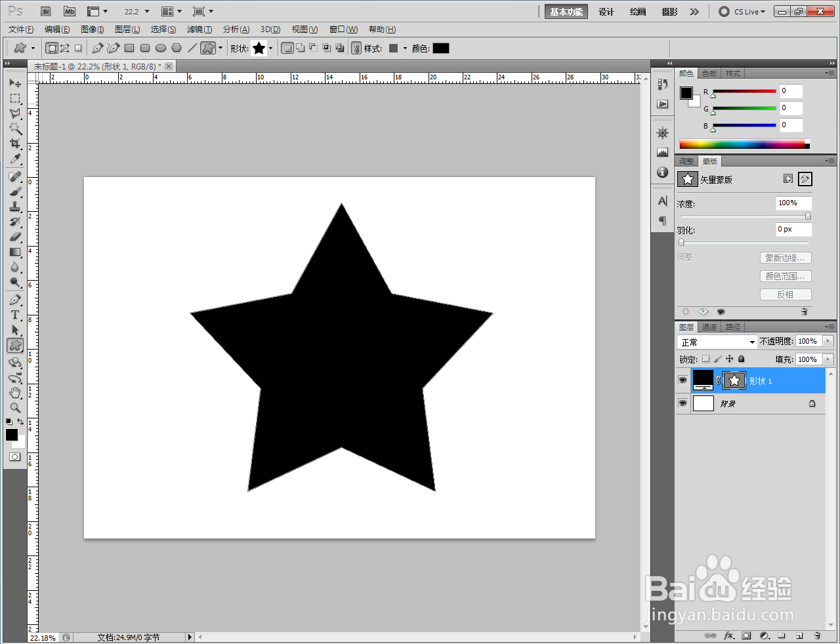Choose the Polygon shape in options bar
840x644 pixels.
(177, 48)
